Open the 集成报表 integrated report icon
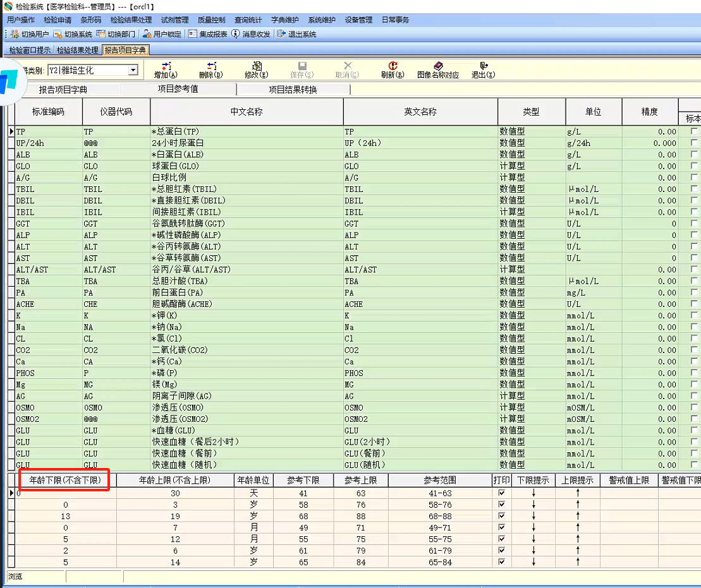The width and height of the screenshot is (701, 588). tap(192, 34)
